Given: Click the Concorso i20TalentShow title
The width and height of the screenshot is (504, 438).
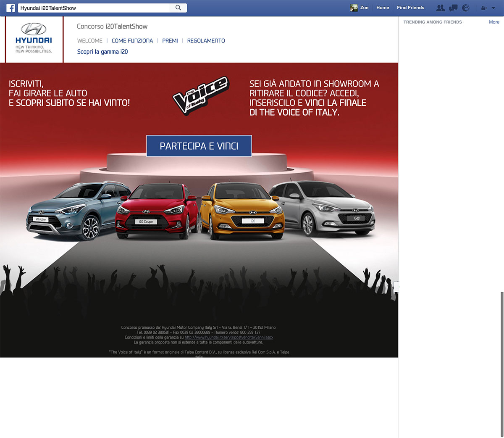Looking at the screenshot, I should click(112, 26).
